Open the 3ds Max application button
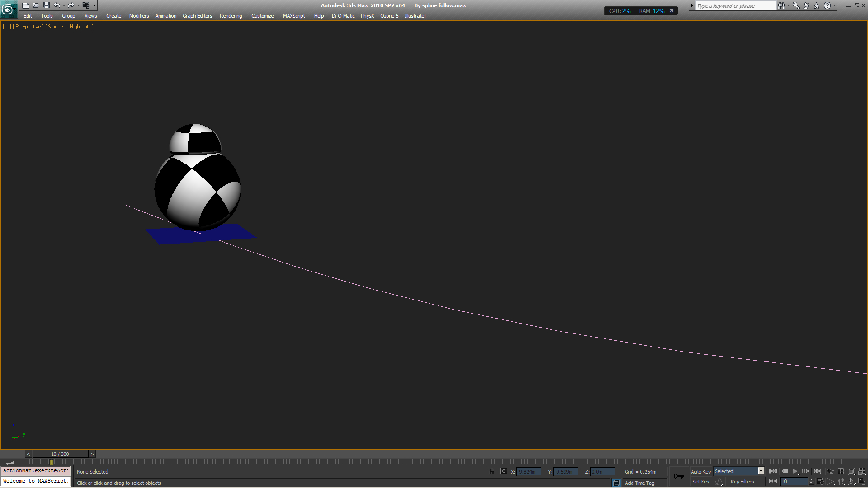 (8, 9)
